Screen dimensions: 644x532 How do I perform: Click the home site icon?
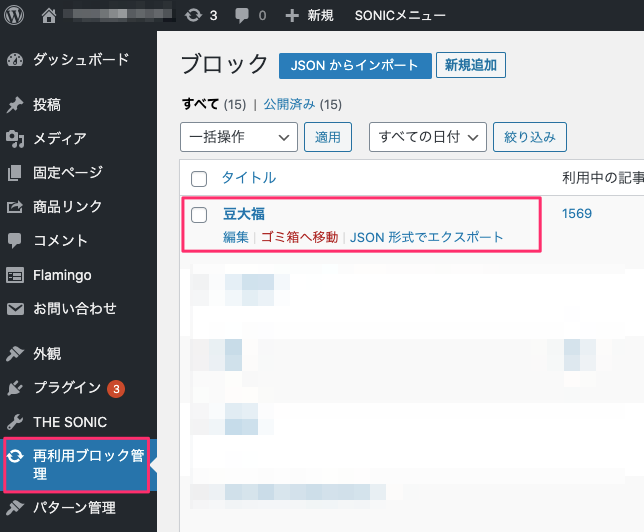(49, 16)
